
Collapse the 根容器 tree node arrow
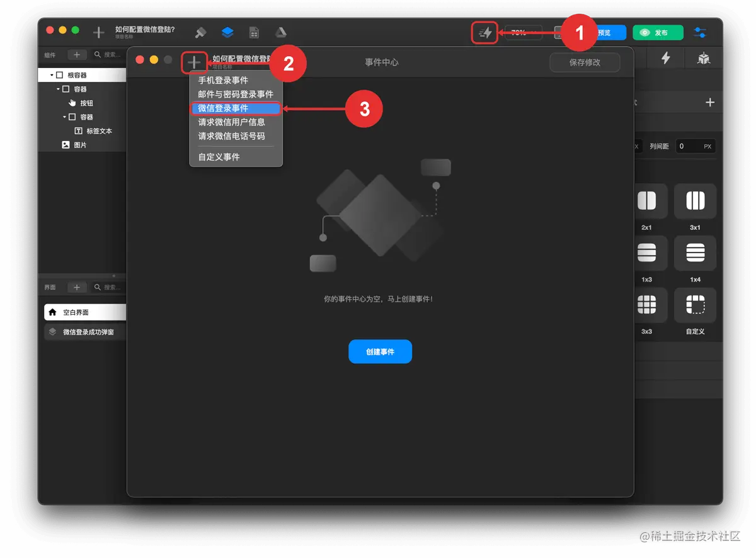(x=52, y=76)
